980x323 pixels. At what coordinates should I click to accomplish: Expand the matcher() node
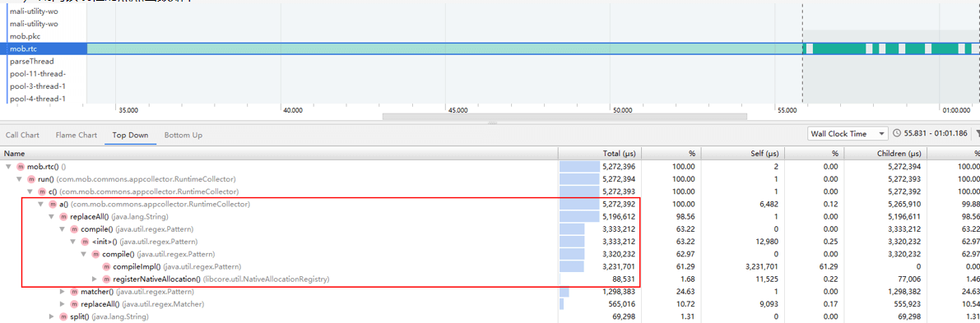62,292
